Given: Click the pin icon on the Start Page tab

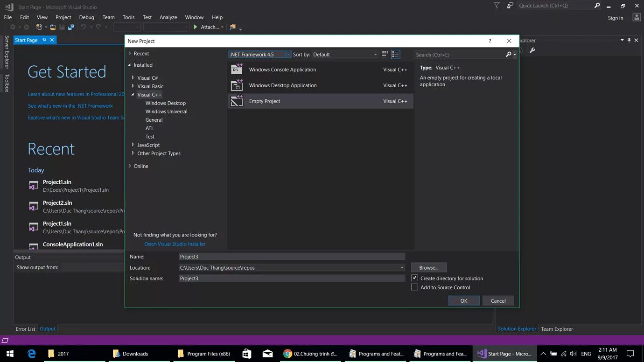Looking at the screenshot, I should point(44,40).
